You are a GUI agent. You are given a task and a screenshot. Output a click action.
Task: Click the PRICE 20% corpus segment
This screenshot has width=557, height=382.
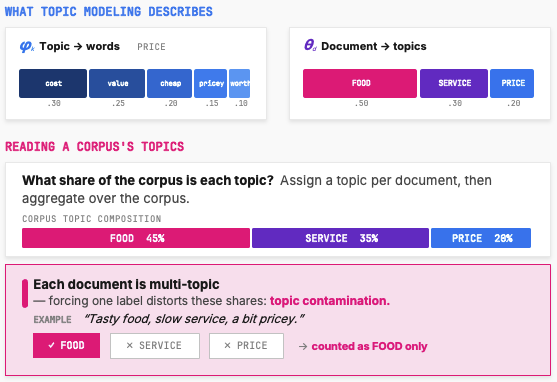(x=481, y=238)
